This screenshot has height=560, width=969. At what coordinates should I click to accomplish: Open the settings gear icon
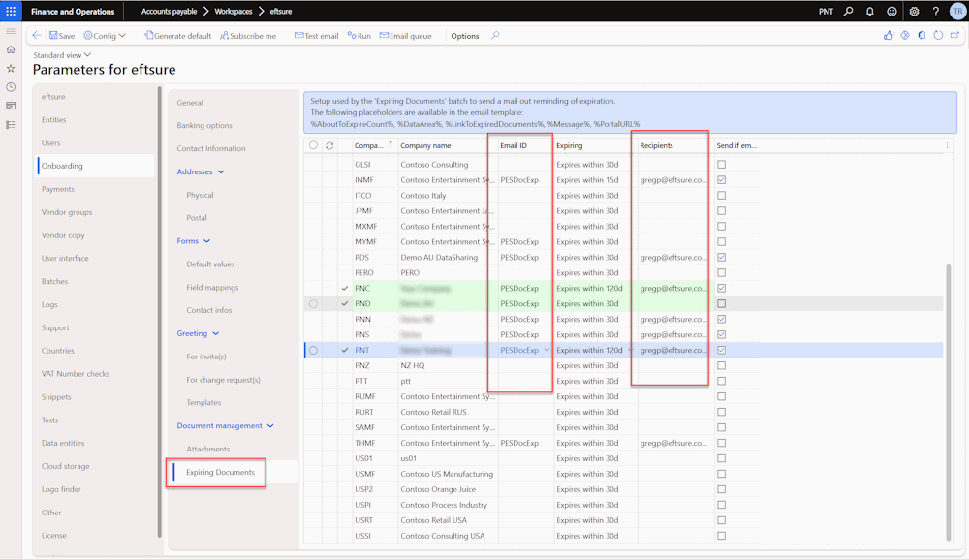(914, 11)
